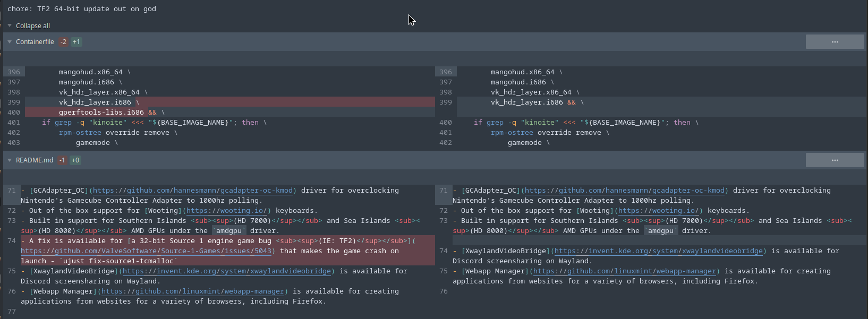Click the -2 deletions badge on Containerfile
This screenshot has width=868, height=319.
point(63,42)
